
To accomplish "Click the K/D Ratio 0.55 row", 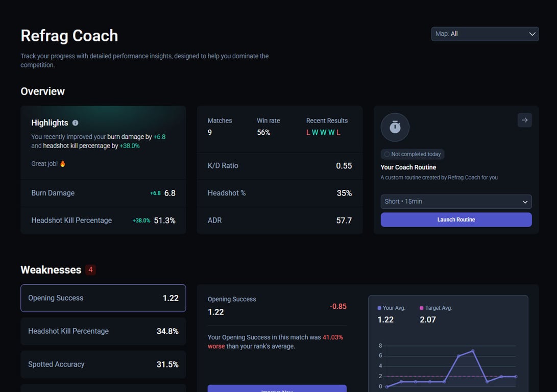I will click(x=280, y=166).
